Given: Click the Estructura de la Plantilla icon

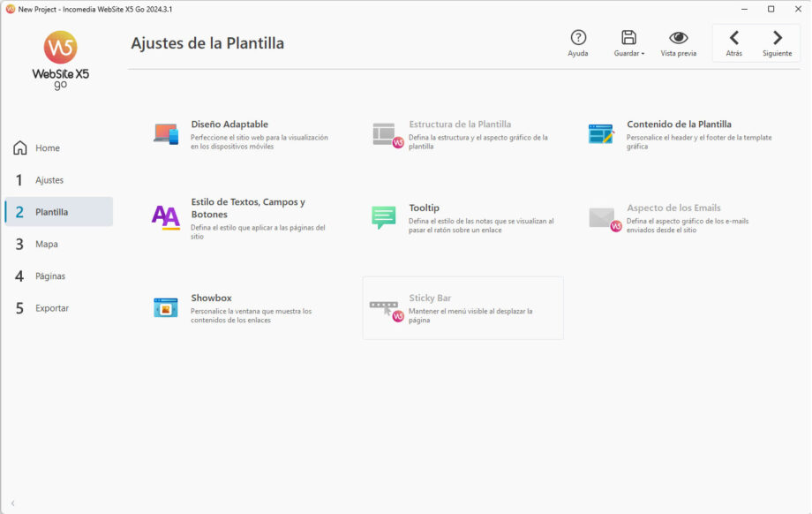Looking at the screenshot, I should click(387, 135).
